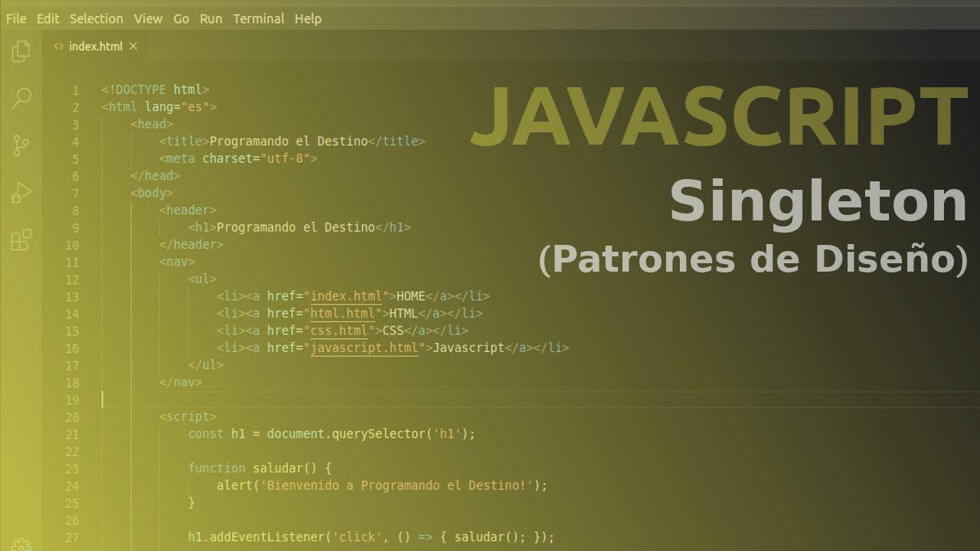Click the <header> opening tag on line 8
This screenshot has height=551, width=980.
click(188, 210)
